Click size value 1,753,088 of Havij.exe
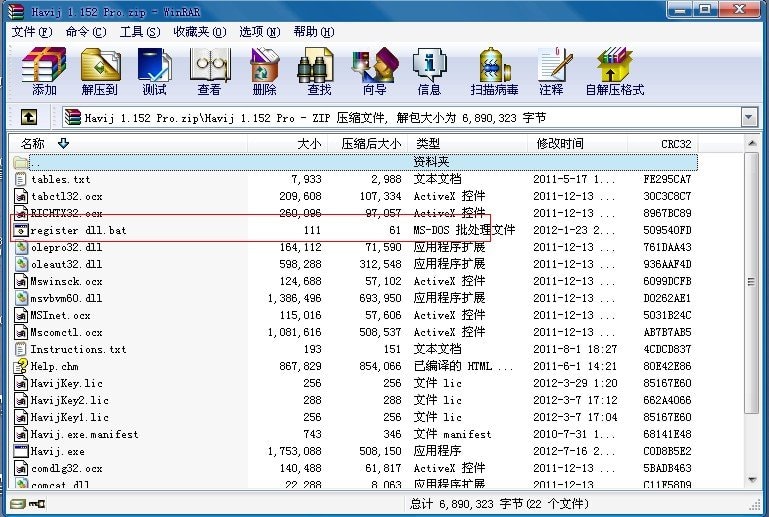 295,451
